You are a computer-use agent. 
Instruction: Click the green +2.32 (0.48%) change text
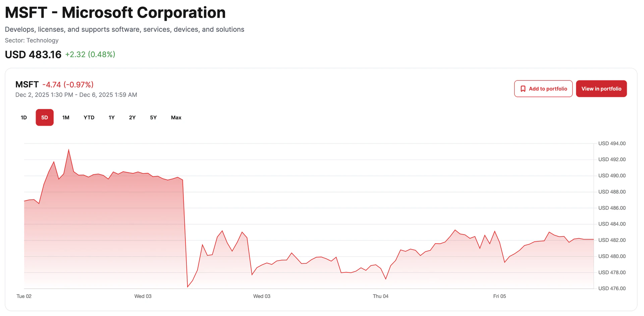[90, 54]
